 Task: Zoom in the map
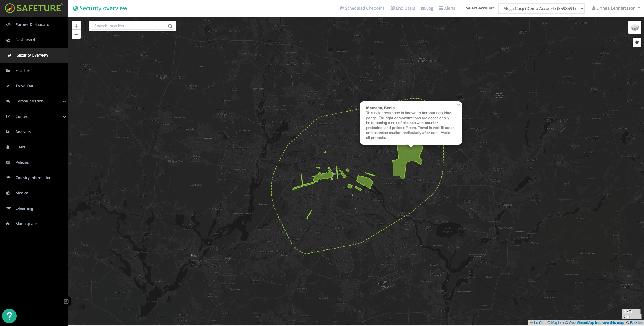(x=76, y=26)
